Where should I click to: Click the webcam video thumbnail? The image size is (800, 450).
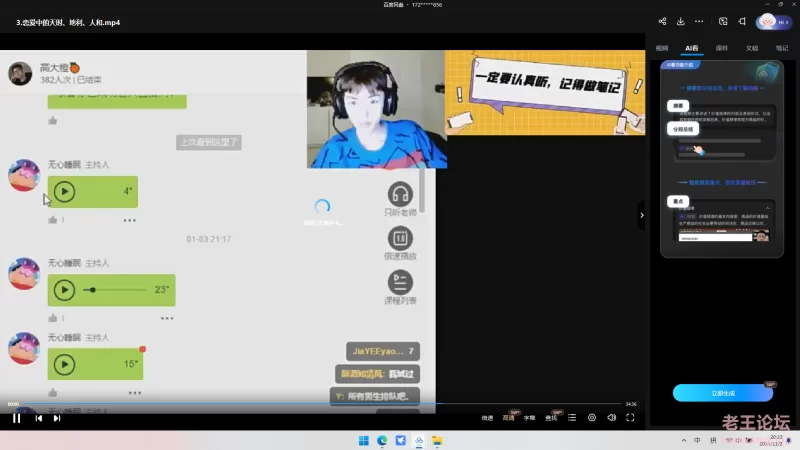pos(377,109)
